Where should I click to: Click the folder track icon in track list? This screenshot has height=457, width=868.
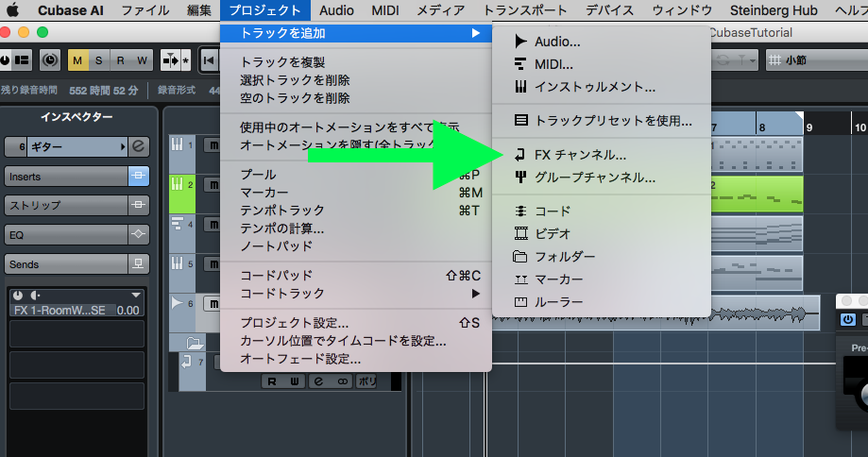pyautogui.click(x=195, y=343)
